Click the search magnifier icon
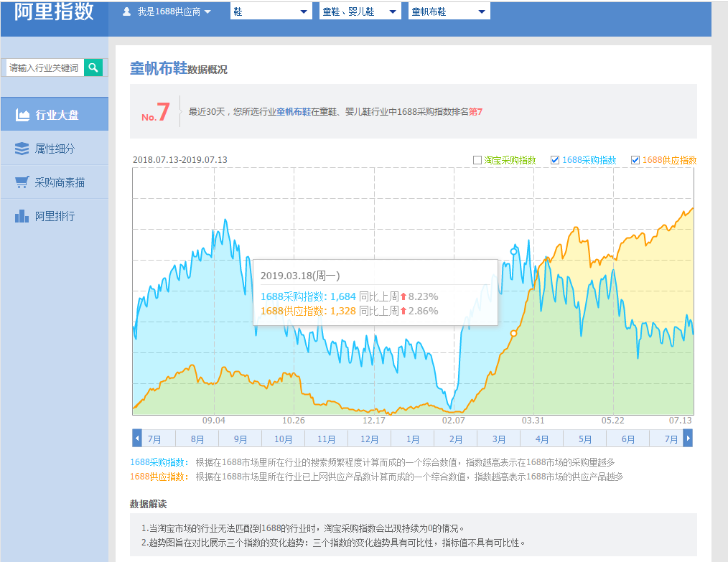728x562 pixels. [93, 67]
